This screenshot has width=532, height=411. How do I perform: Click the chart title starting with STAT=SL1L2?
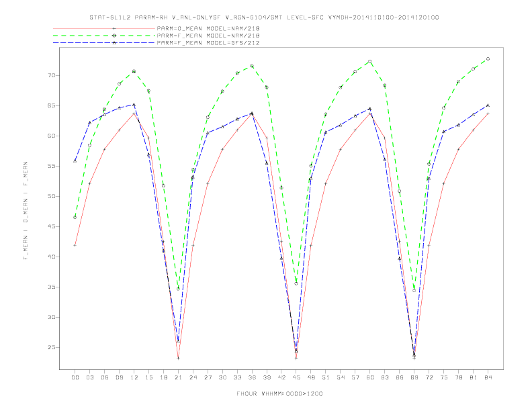(x=264, y=17)
